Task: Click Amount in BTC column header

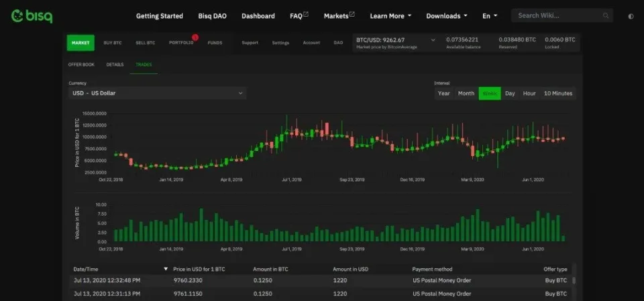Action: click(x=270, y=269)
